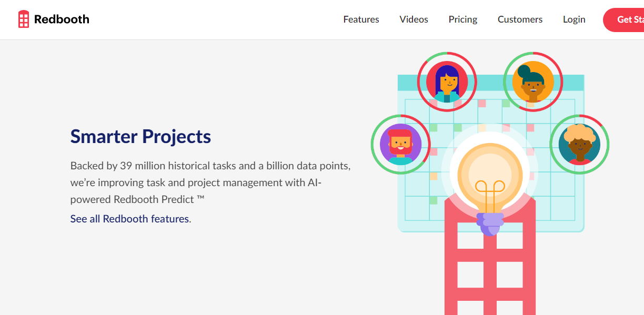Follow the See all Redbooth features link
The image size is (644, 315).
[x=129, y=219]
